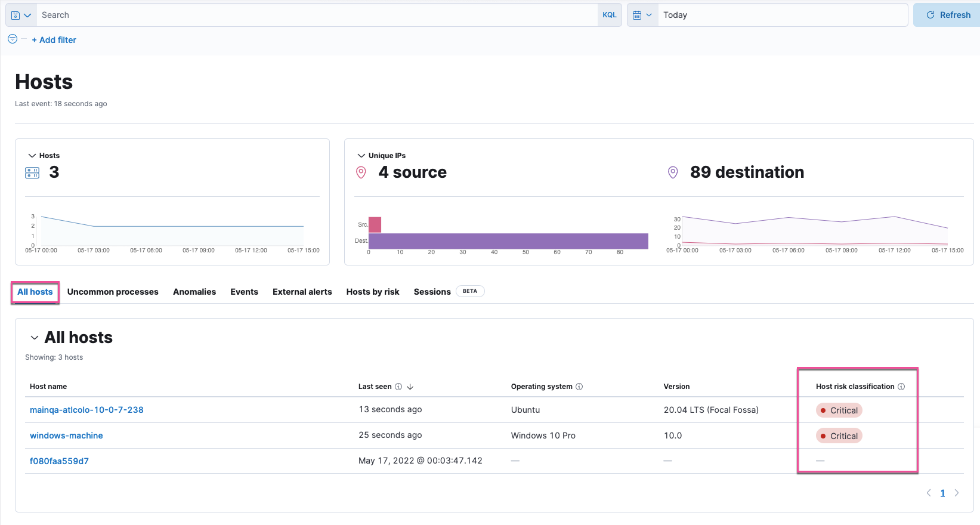The height and width of the screenshot is (525, 980).
Task: Click Critical badge for windows-machine
Action: pos(839,436)
